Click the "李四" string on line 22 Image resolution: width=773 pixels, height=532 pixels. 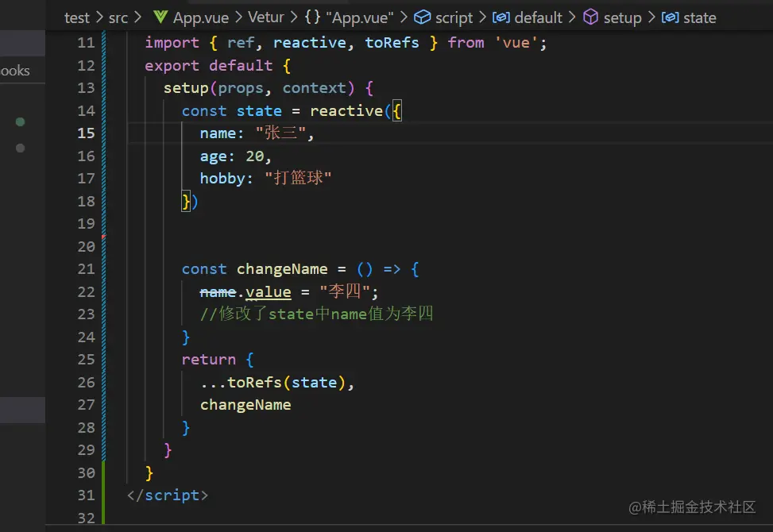click(345, 291)
